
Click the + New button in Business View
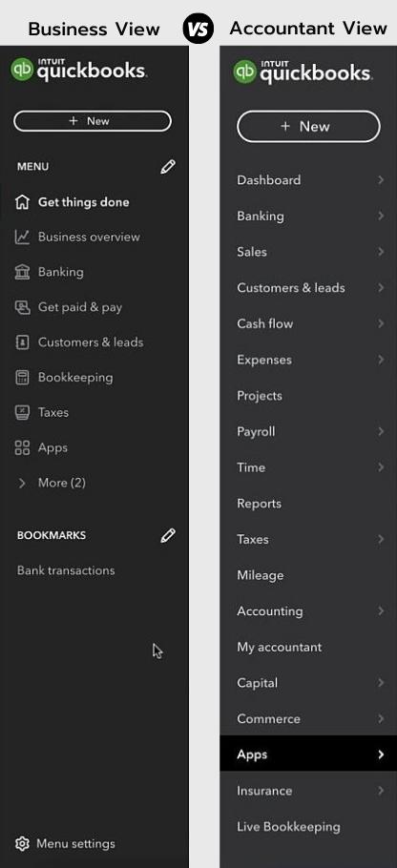pos(93,121)
